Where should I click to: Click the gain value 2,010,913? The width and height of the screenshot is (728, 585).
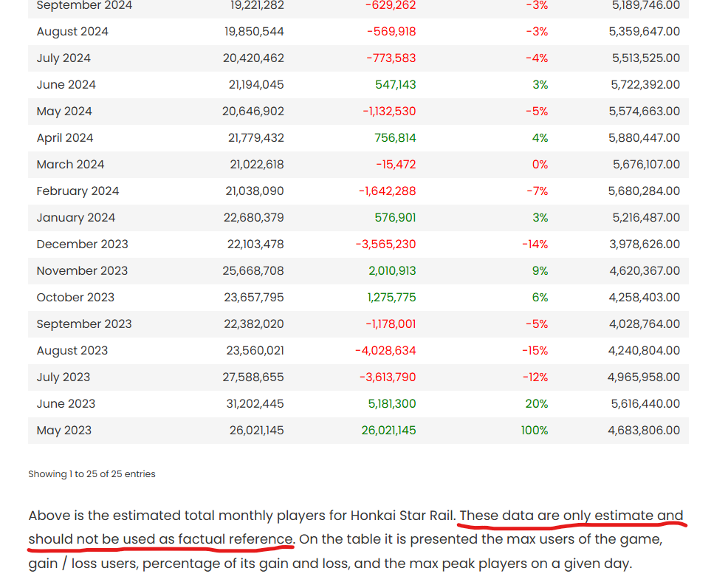coord(392,271)
